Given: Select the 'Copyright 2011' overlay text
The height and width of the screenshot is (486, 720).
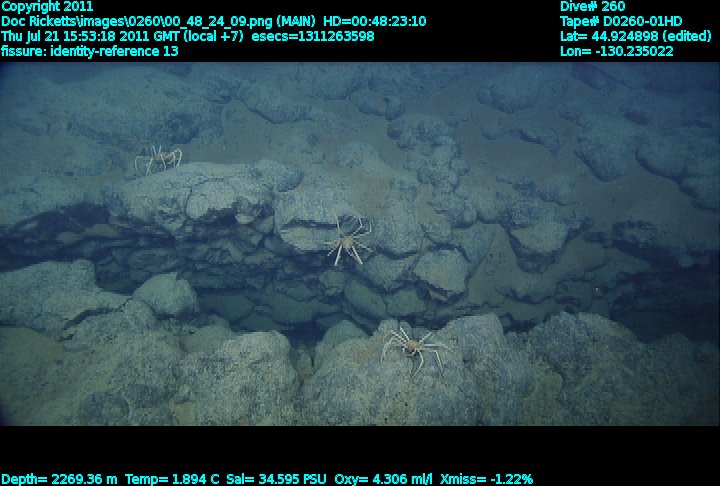Looking at the screenshot, I should (x=47, y=6).
